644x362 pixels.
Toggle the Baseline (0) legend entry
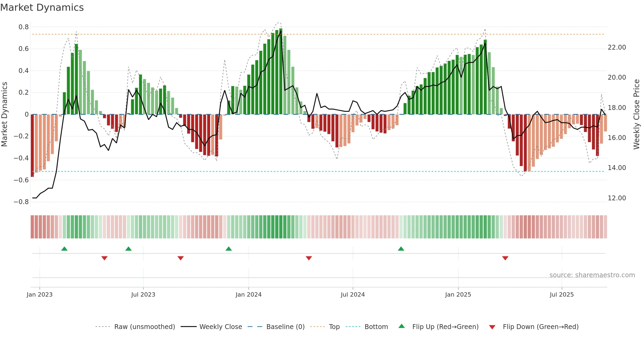[276, 327]
